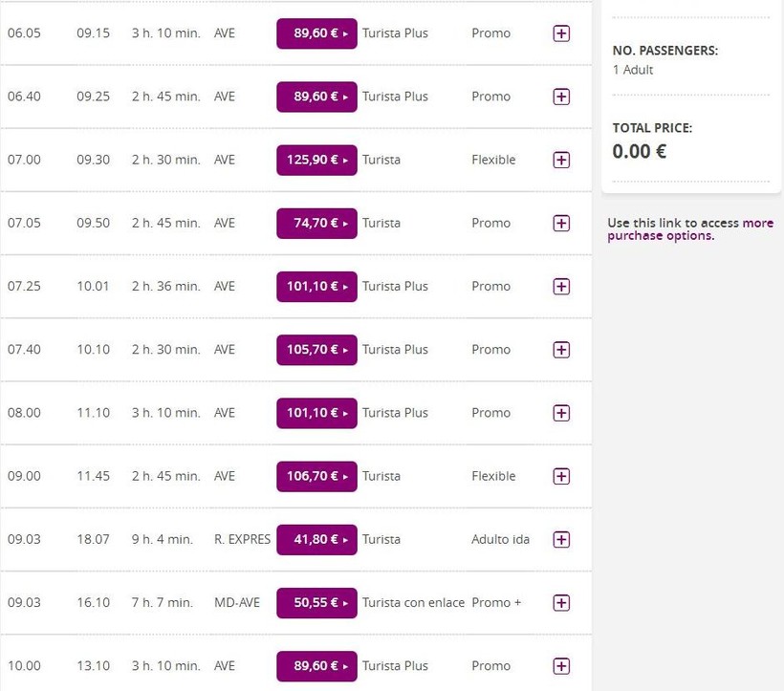
Task: Click plus icon for 10.00 train
Action: tap(561, 666)
